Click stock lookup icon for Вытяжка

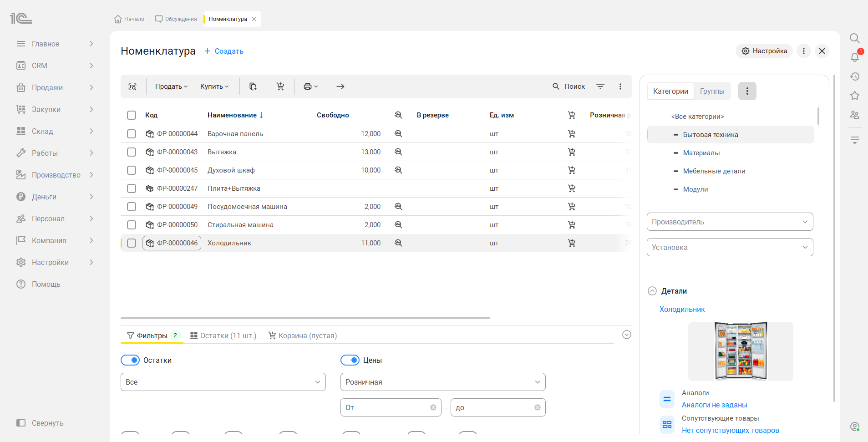pos(398,152)
